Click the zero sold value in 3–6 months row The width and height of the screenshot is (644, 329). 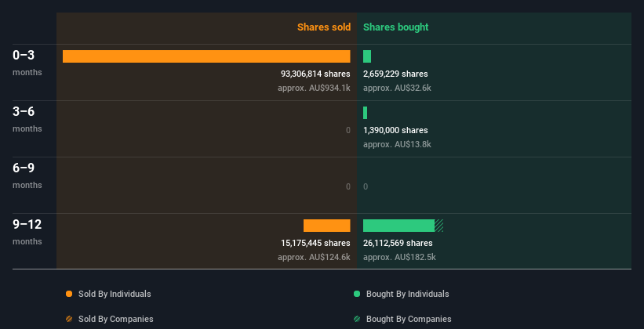pos(347,131)
